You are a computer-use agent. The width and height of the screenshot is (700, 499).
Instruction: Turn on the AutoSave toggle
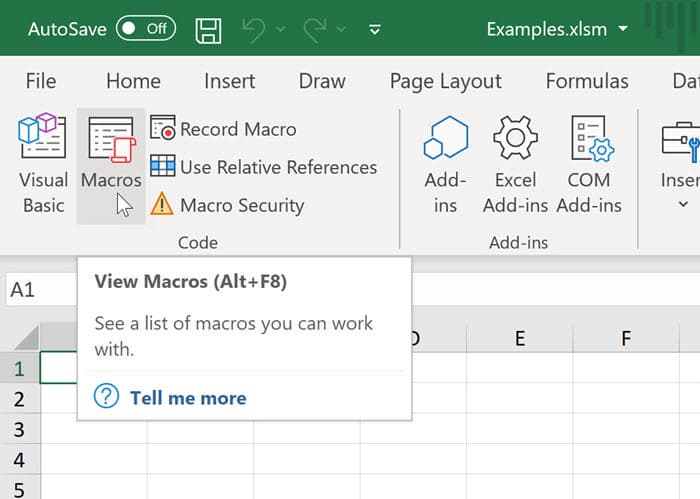point(146,29)
